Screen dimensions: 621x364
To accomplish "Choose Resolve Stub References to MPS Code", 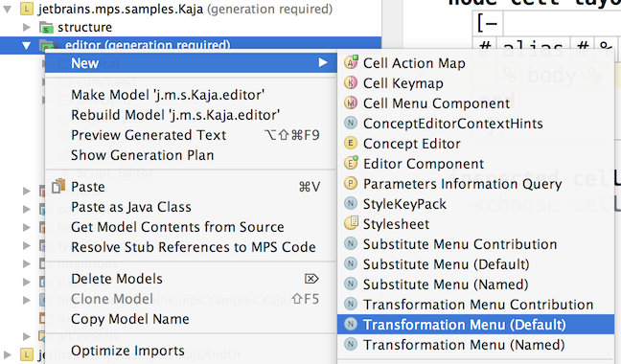I will click(191, 247).
